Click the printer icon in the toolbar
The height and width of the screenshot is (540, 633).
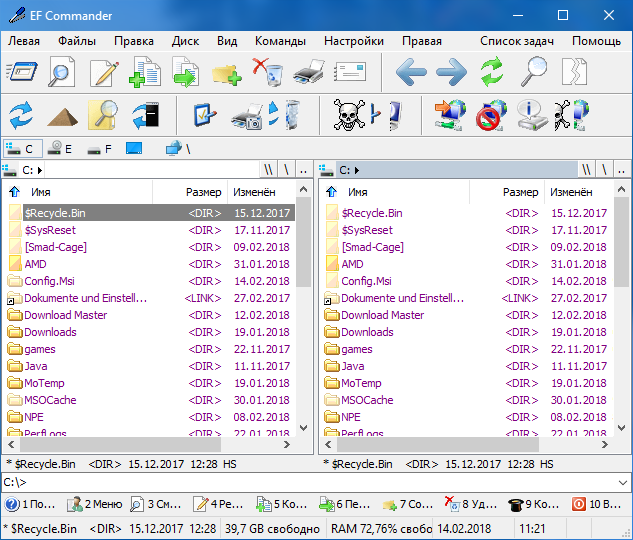coord(309,72)
